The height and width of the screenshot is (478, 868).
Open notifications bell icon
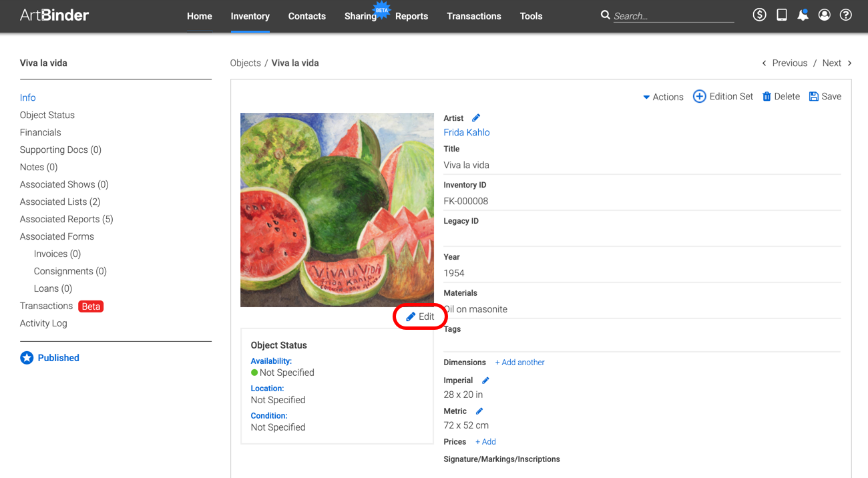803,15
